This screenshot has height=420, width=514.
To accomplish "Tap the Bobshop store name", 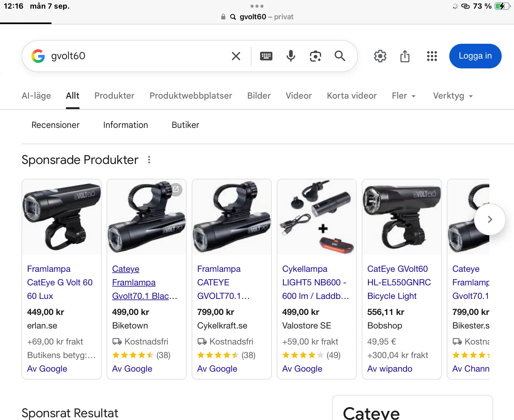I will click(x=385, y=325).
